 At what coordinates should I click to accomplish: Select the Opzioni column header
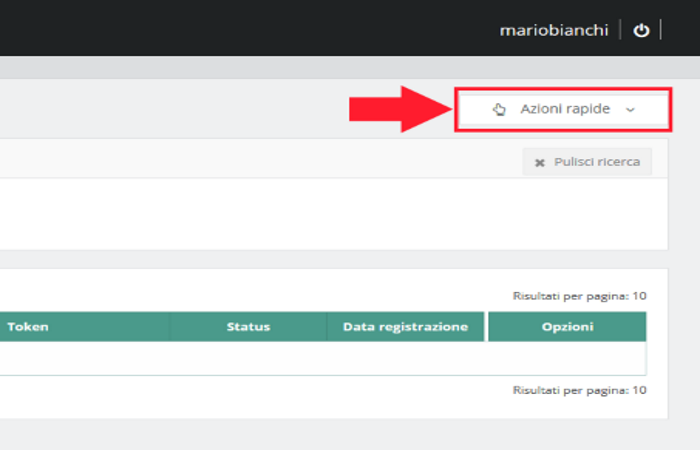[x=567, y=327]
